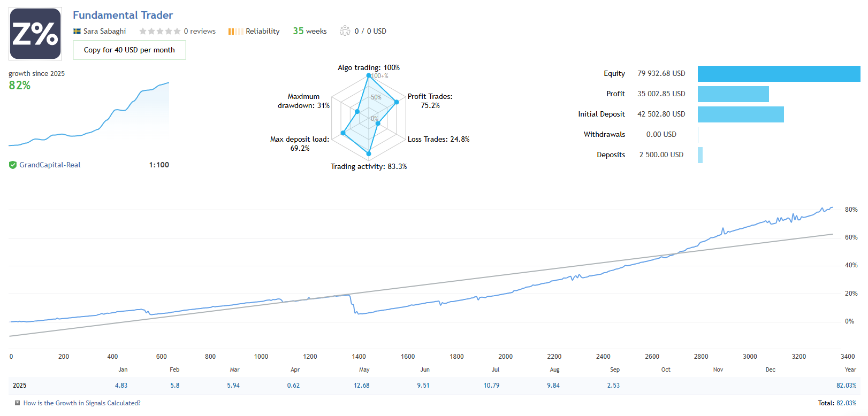
Task: Click the five-star rating icons
Action: pos(159,32)
